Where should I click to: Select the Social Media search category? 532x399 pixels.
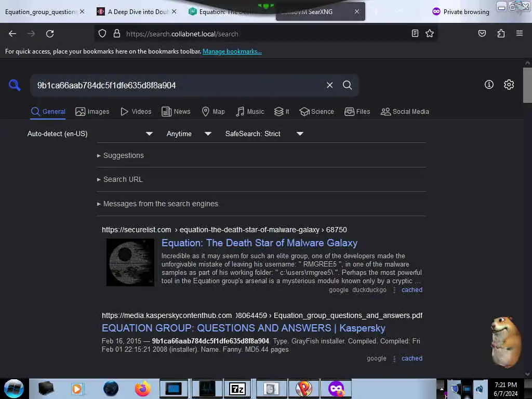[x=405, y=112]
